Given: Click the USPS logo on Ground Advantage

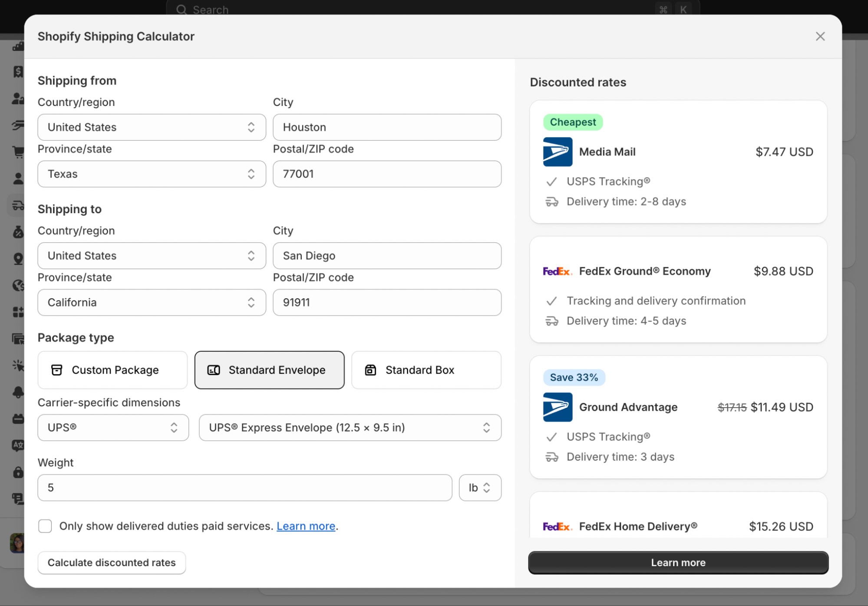Looking at the screenshot, I should point(558,407).
